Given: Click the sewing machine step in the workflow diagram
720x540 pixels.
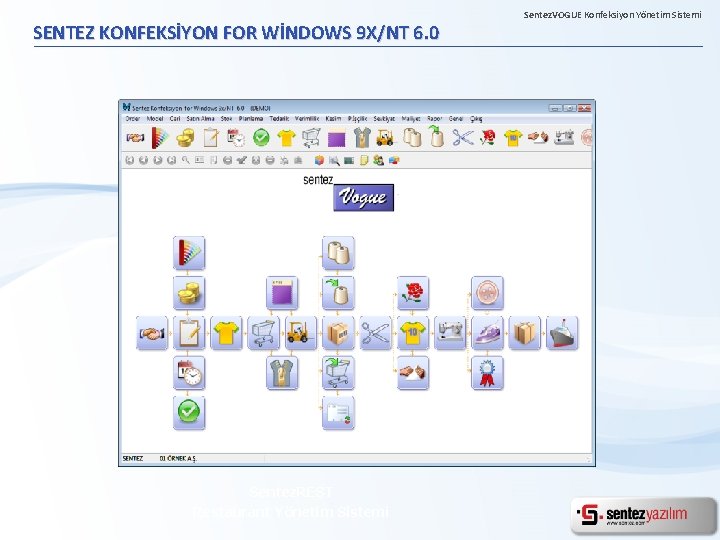Looking at the screenshot, I should [450, 333].
